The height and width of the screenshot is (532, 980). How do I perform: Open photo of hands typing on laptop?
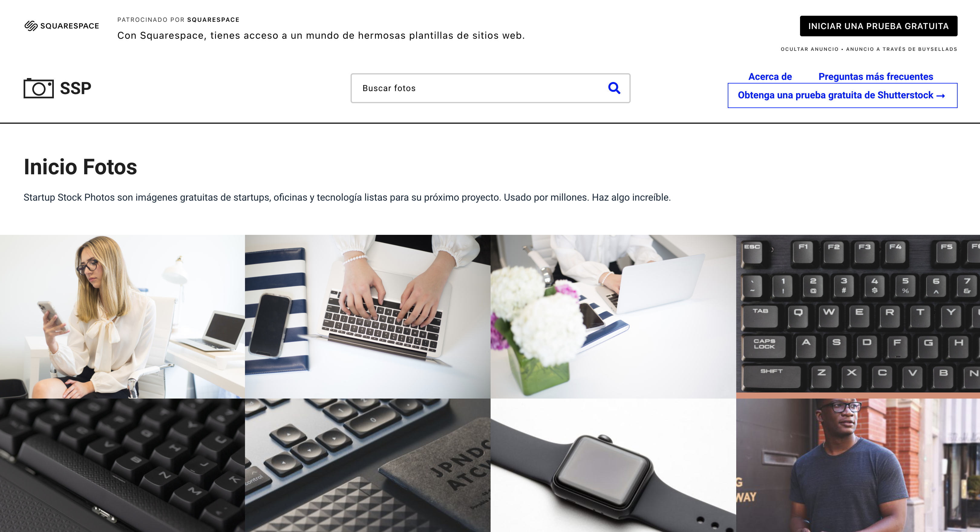(x=367, y=316)
